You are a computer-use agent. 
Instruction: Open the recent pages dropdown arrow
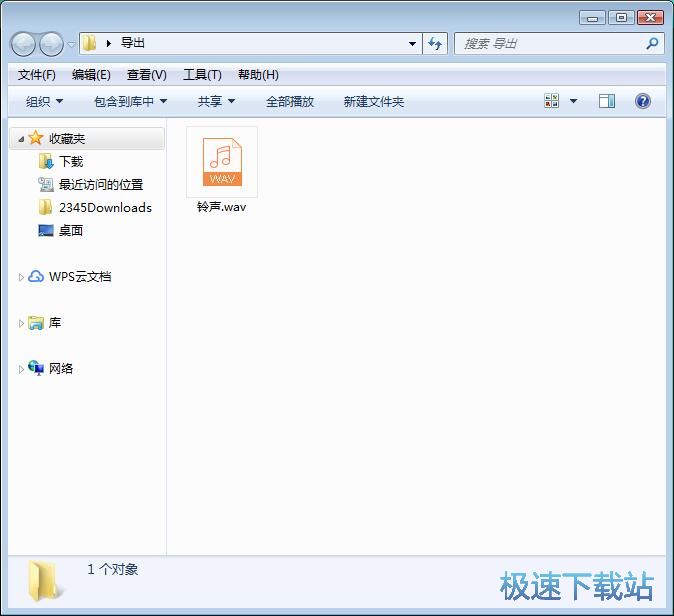(x=71, y=44)
